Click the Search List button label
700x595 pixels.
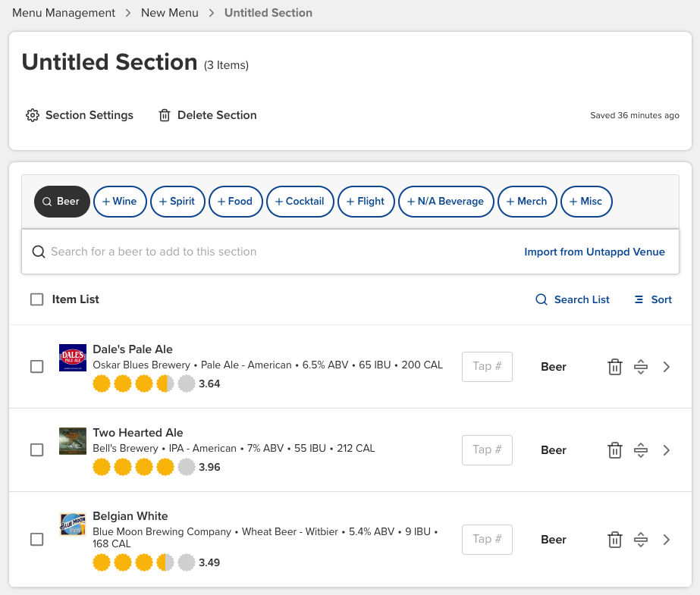(x=582, y=299)
